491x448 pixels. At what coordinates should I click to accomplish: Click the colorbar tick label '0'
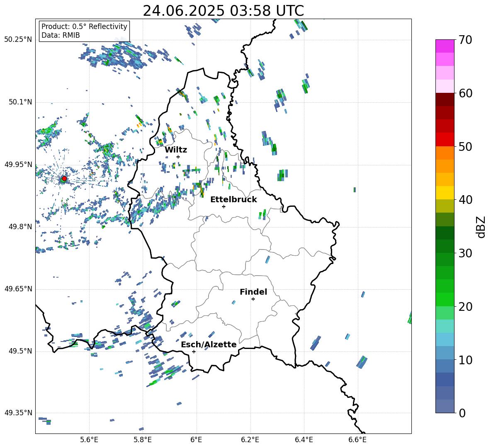462,413
